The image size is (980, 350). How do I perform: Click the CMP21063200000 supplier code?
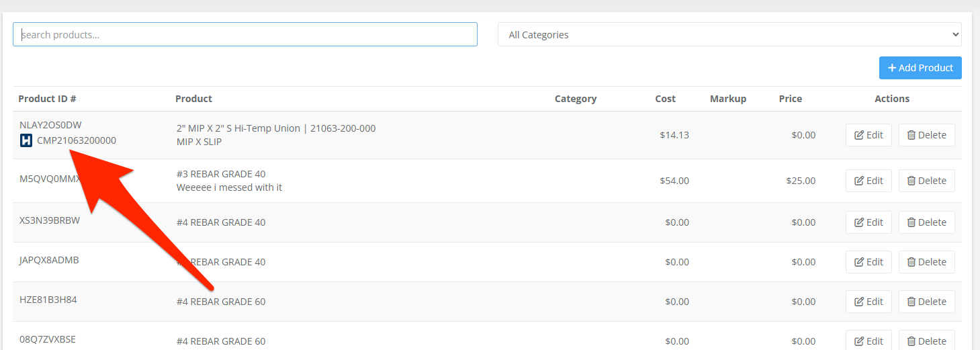coord(77,140)
